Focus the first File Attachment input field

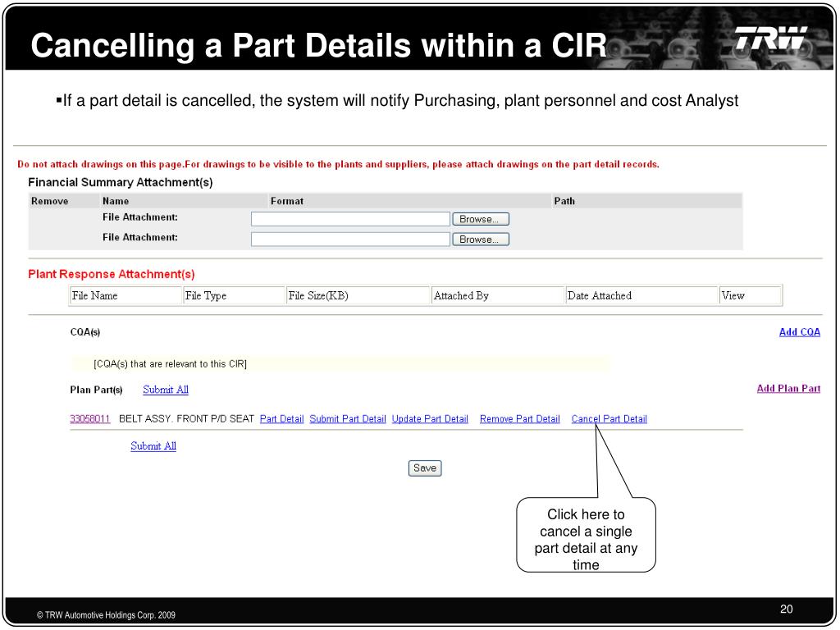click(350, 219)
